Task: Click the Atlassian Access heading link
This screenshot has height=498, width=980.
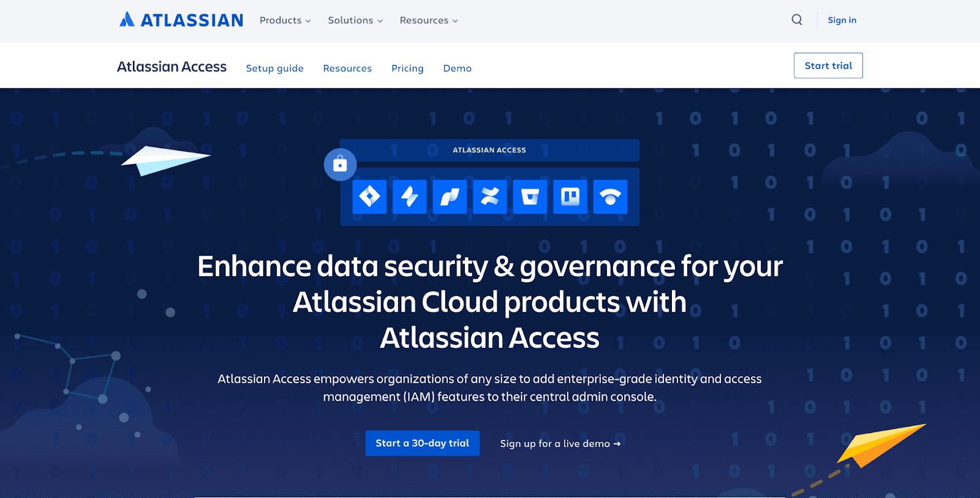Action: tap(171, 67)
